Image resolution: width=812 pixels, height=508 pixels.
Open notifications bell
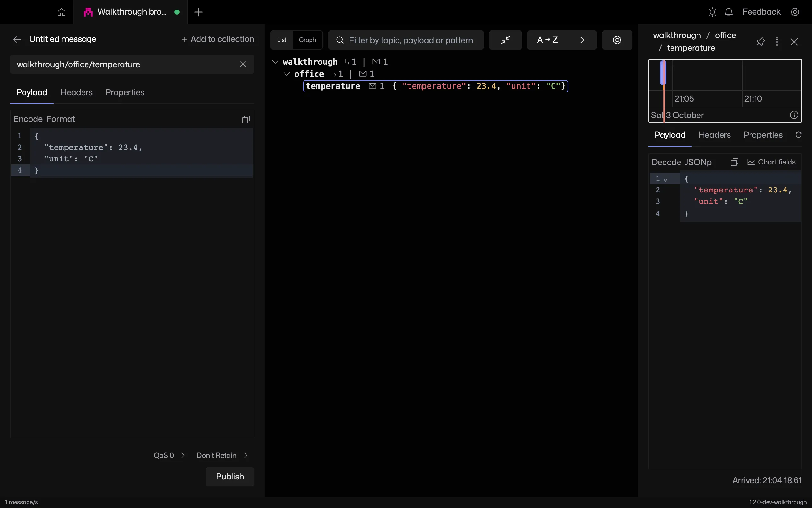click(x=729, y=12)
